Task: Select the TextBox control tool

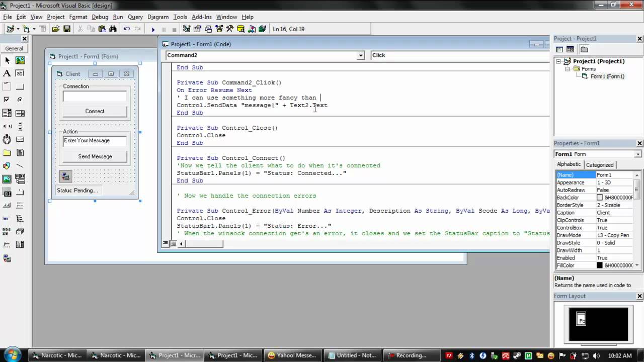Action: pos(20,73)
